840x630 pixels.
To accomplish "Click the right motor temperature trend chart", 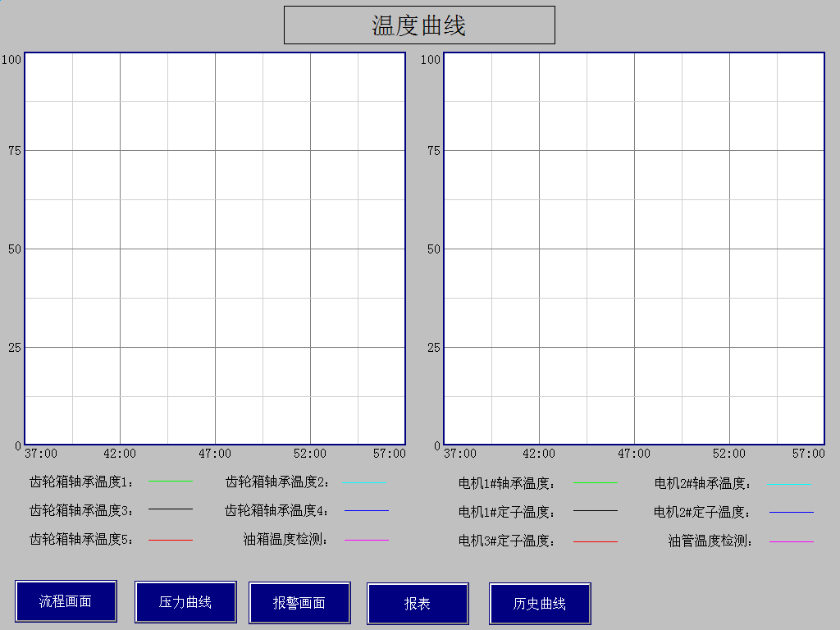I will 634,249.
